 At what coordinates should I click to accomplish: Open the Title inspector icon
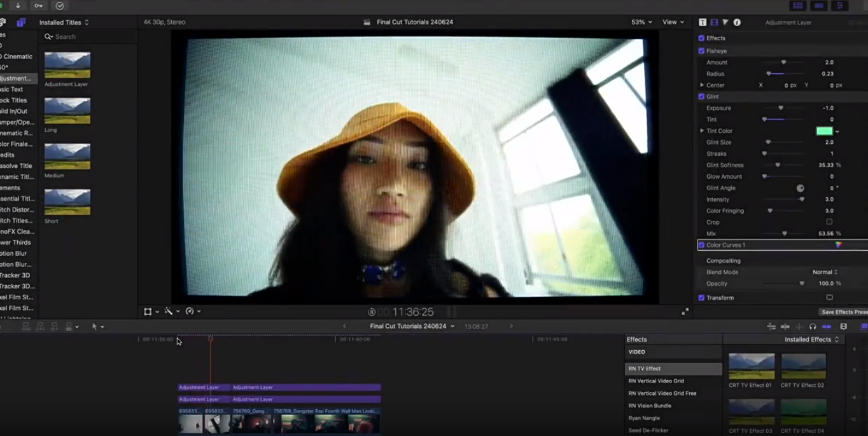[703, 22]
